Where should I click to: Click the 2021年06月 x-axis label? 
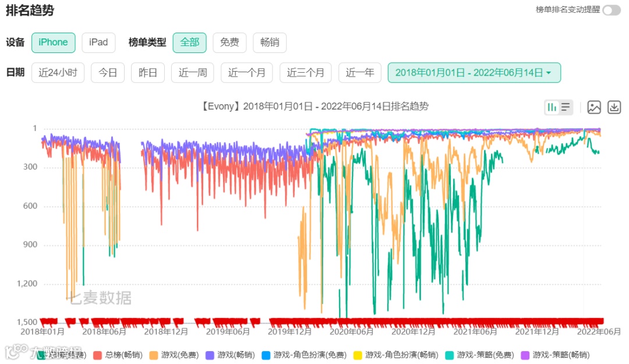[475, 332]
